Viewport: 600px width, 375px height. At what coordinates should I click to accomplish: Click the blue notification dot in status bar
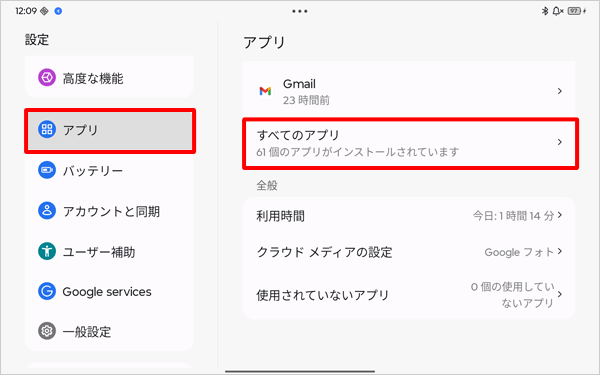pos(58,11)
